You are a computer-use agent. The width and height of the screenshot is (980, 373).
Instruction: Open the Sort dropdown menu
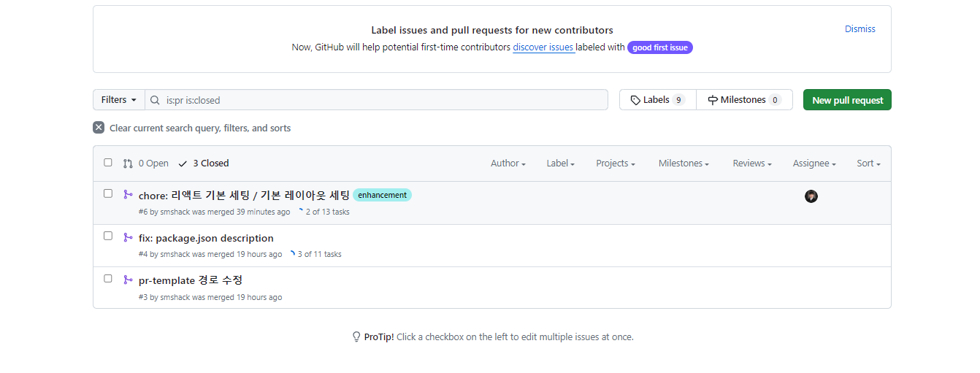point(868,164)
